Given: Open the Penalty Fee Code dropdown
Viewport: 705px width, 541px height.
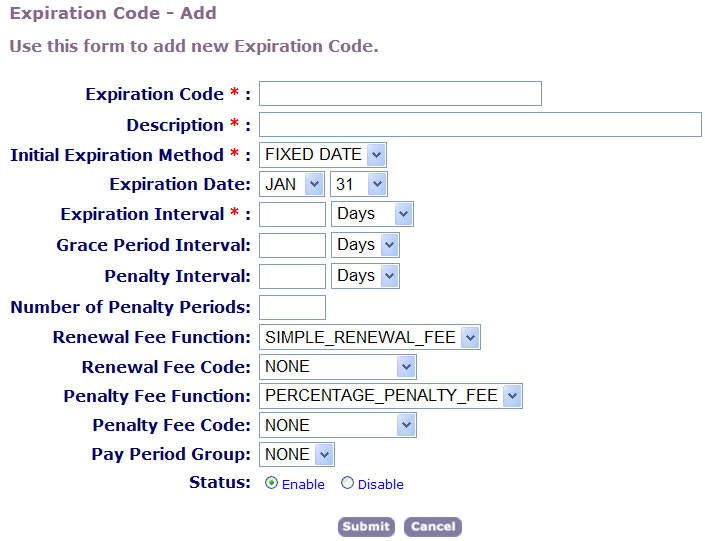Looking at the screenshot, I should 337,426.
